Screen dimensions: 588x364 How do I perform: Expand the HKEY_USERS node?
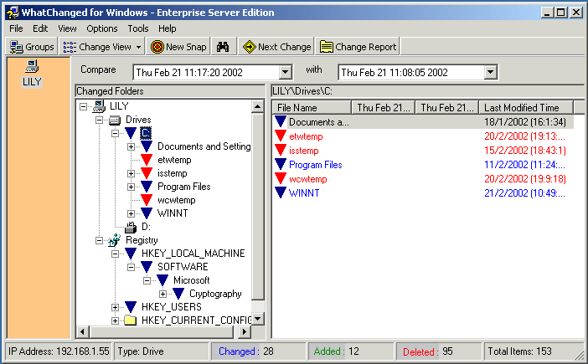pos(115,307)
